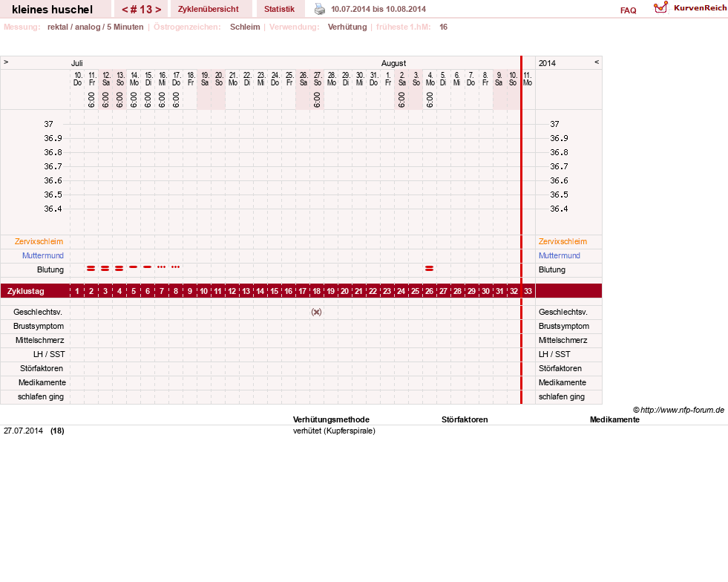Click the Verhütungsmethode column heading

pos(331,419)
